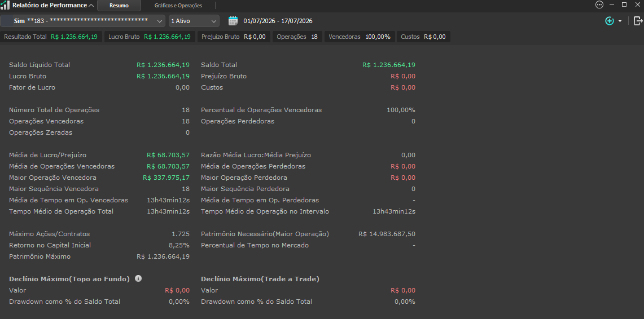Click the Média de Lucro/Prejuízo label

pos(47,155)
